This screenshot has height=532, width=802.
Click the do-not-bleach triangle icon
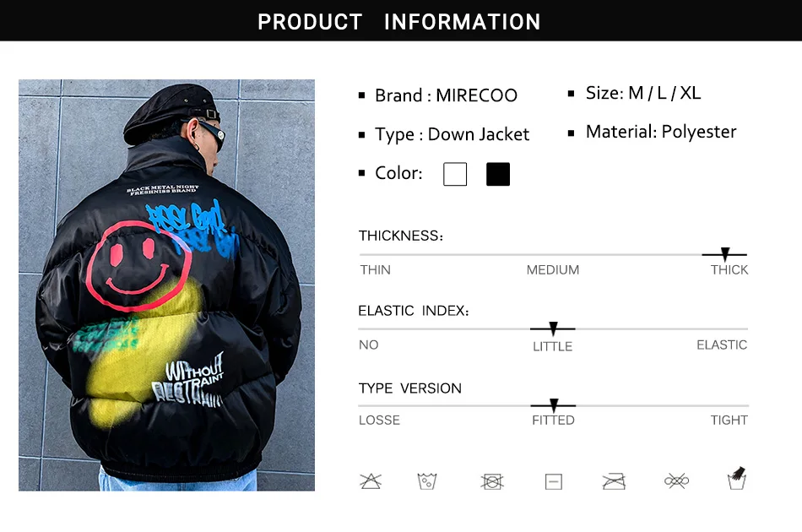point(371,480)
